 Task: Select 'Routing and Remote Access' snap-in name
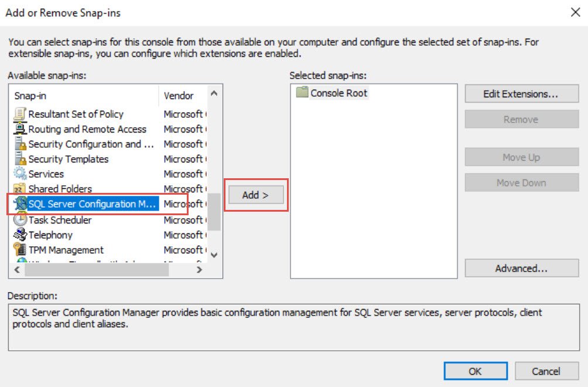pyautogui.click(x=87, y=129)
